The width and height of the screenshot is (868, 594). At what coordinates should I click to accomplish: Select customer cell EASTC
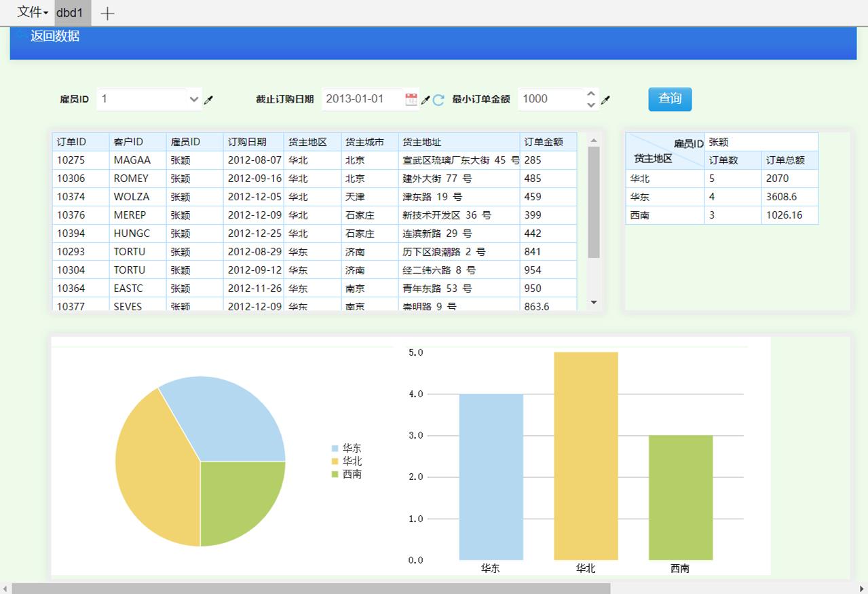point(138,289)
